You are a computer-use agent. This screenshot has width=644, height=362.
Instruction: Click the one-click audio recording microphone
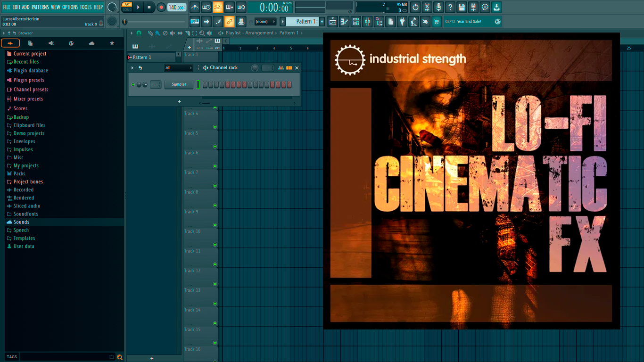click(438, 7)
